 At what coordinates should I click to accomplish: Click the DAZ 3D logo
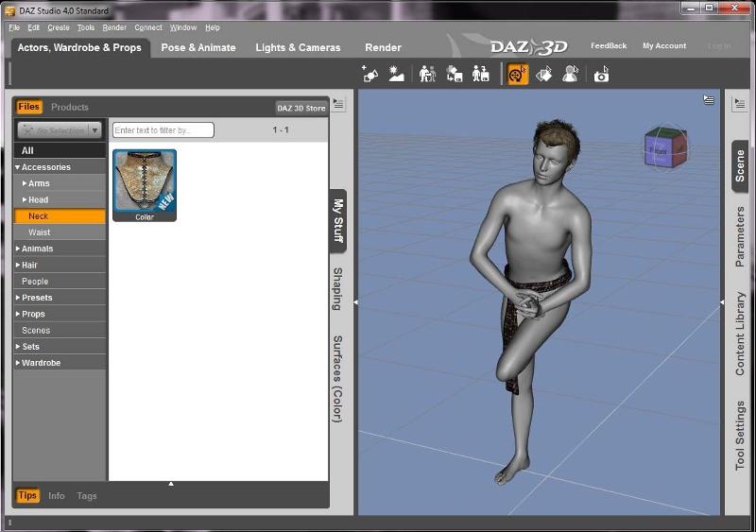529,47
